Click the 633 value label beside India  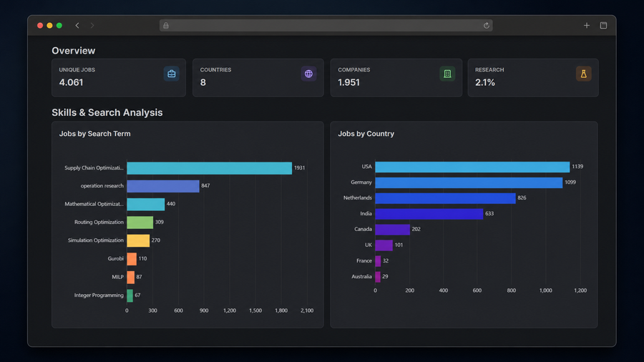pyautogui.click(x=489, y=213)
